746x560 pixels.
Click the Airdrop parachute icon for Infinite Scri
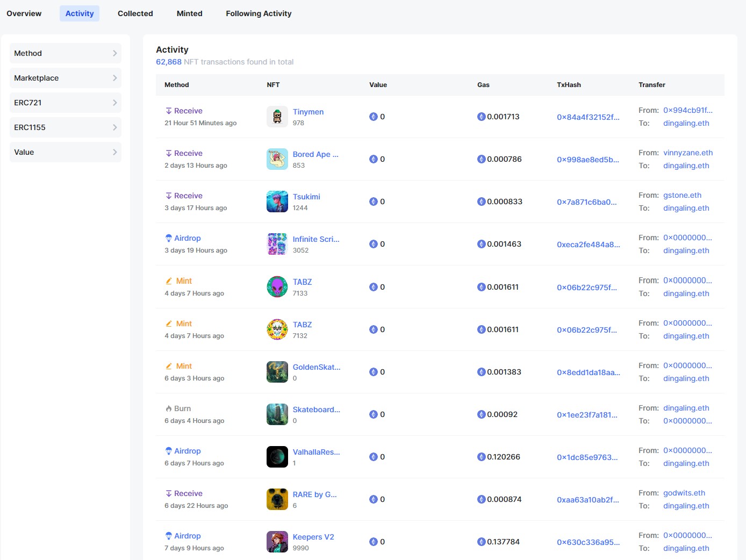169,238
